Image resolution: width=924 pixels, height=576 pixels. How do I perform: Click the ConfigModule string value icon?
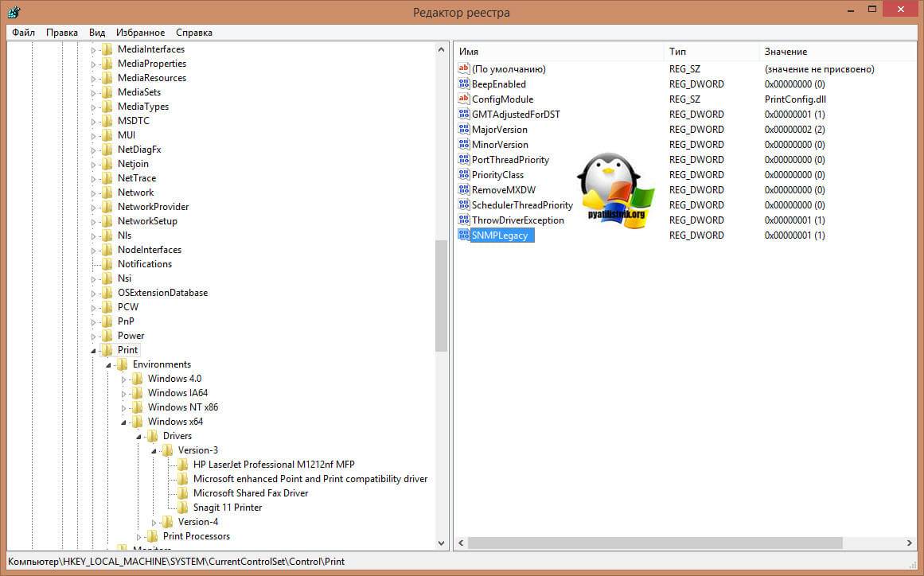(465, 99)
